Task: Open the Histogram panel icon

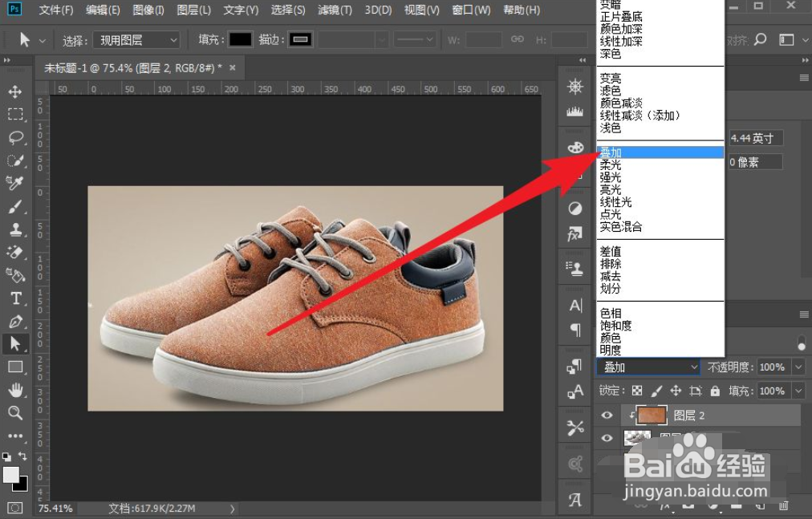Action: click(574, 112)
